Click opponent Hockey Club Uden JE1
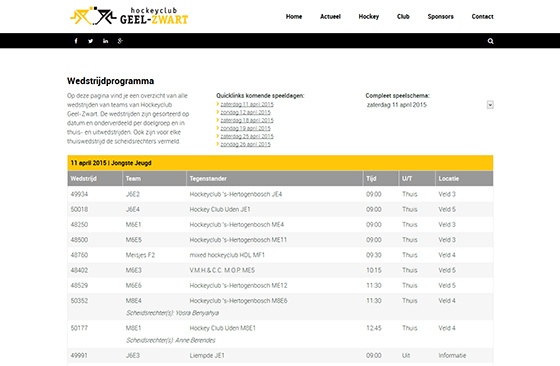 tap(220, 210)
